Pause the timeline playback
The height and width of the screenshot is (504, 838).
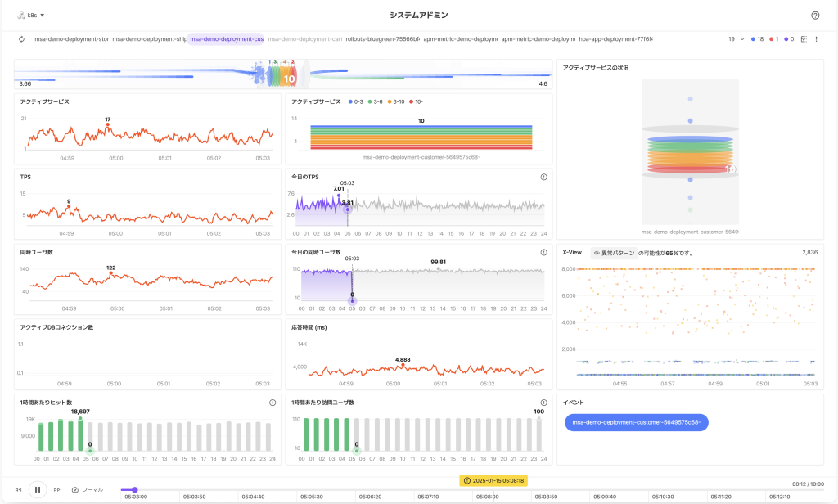[37, 489]
